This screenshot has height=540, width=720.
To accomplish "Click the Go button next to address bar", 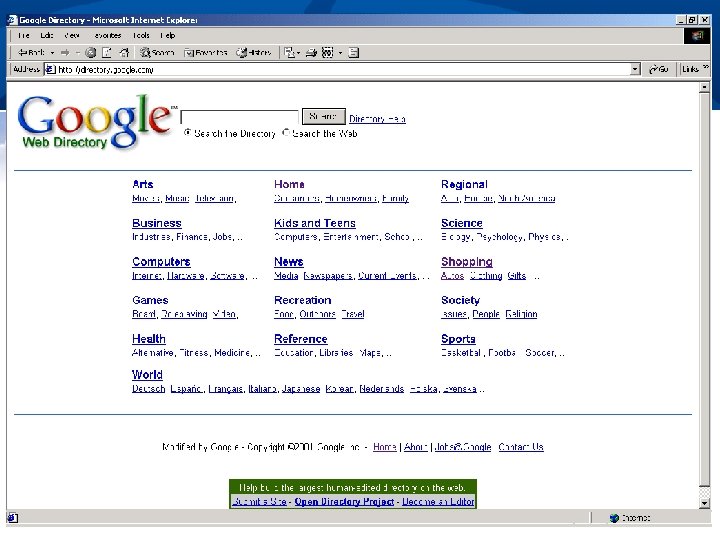I will tap(658, 69).
